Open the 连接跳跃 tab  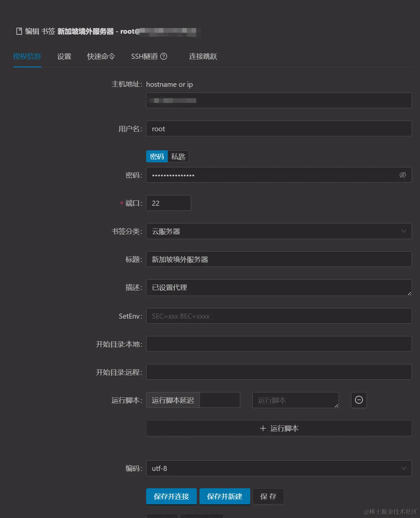[x=203, y=56]
